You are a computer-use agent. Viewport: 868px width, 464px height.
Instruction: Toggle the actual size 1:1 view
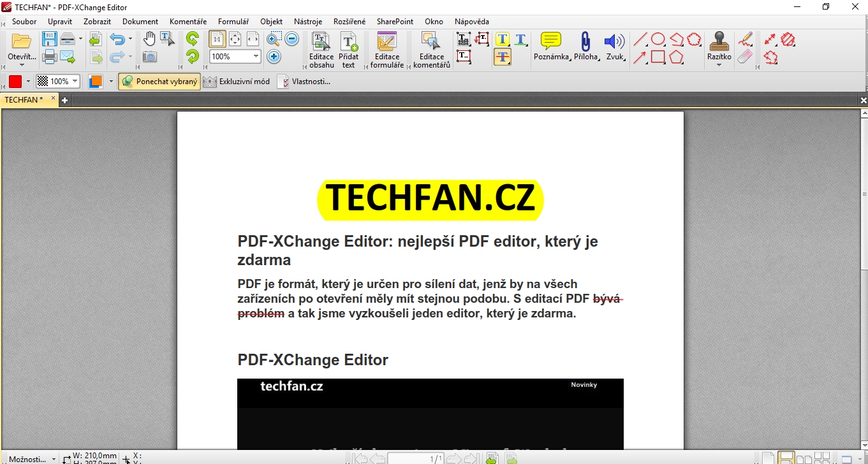[x=217, y=39]
